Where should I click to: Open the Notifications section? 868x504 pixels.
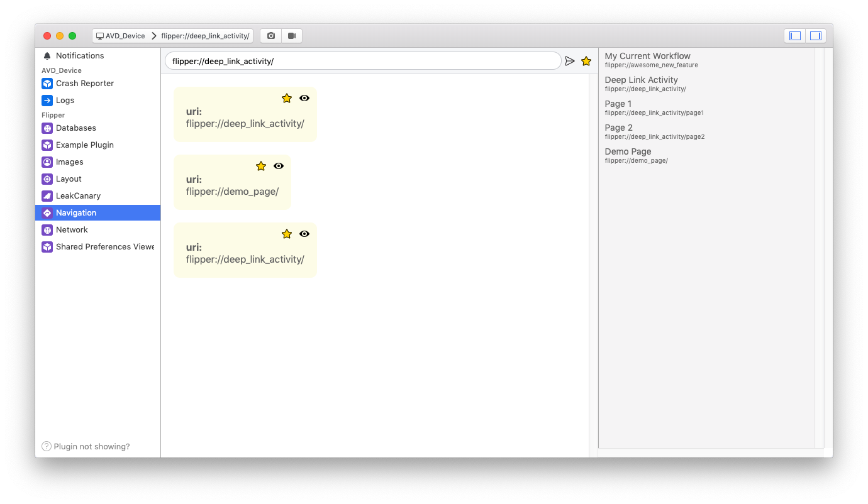(x=80, y=55)
